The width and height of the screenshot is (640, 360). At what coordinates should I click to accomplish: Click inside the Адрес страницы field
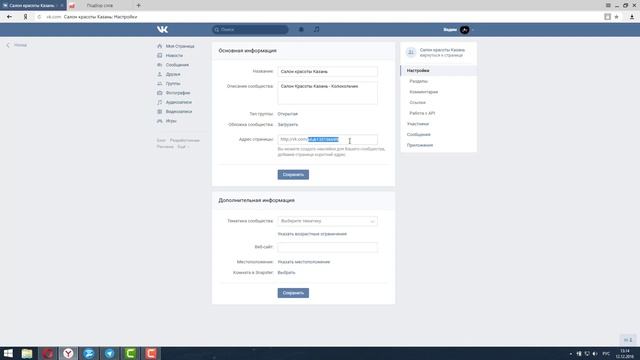click(x=327, y=140)
